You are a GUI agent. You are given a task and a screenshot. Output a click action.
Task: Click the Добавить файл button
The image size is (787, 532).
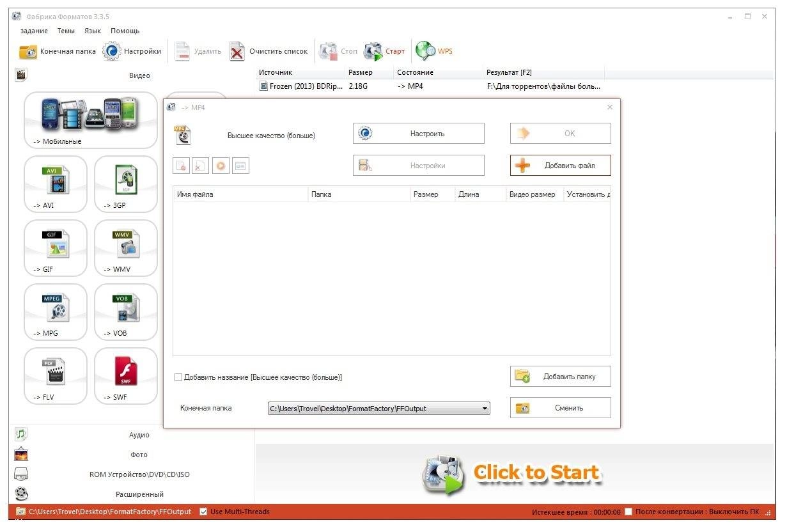tap(561, 166)
